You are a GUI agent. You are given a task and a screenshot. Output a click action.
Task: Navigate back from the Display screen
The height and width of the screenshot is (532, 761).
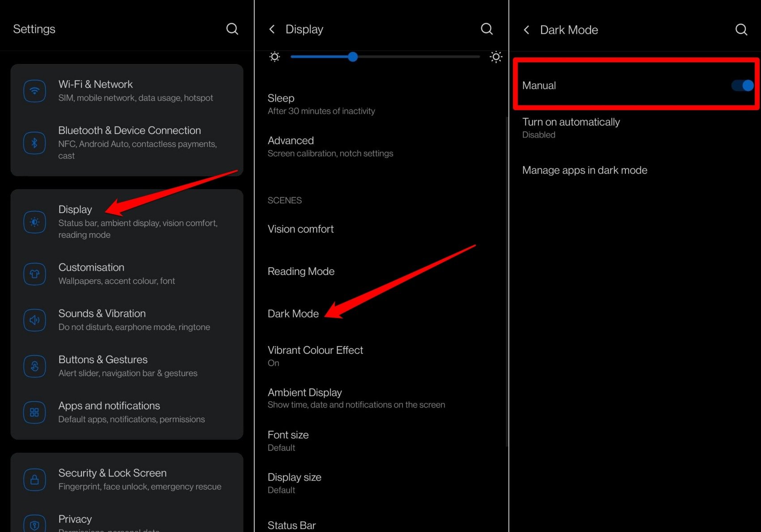[272, 29]
